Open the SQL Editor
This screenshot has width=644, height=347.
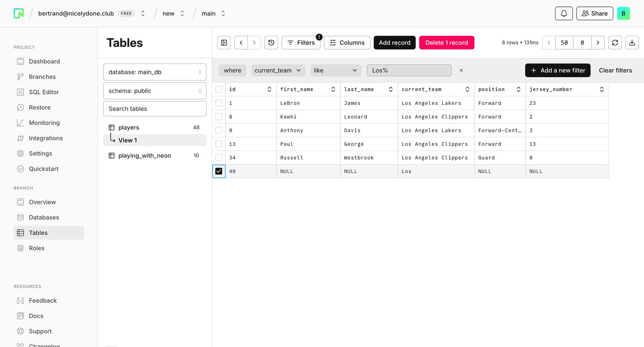click(x=44, y=92)
